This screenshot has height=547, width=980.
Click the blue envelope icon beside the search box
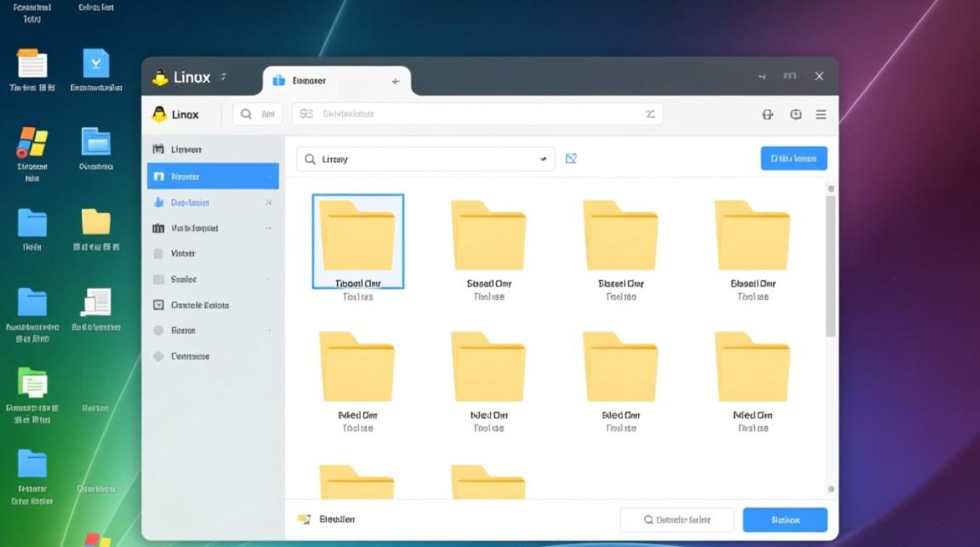pyautogui.click(x=571, y=158)
